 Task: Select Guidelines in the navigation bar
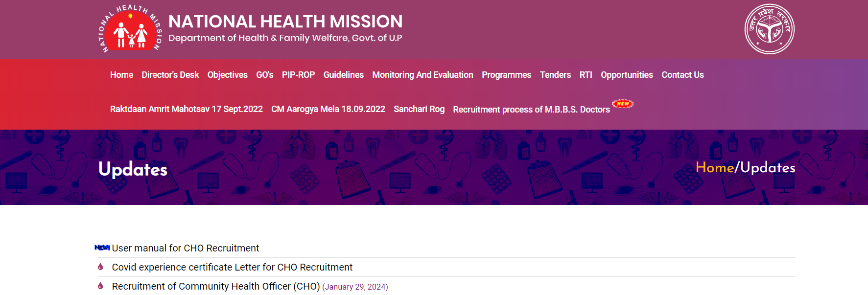click(344, 75)
